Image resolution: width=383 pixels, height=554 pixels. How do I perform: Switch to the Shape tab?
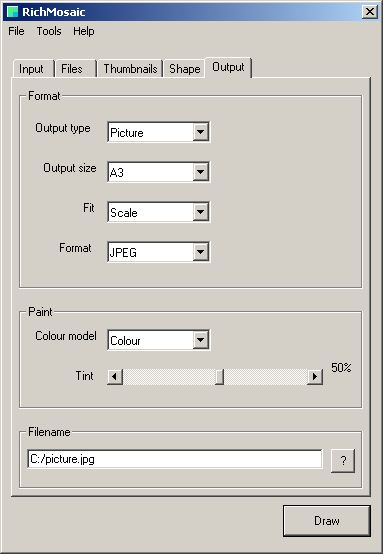coord(184,69)
